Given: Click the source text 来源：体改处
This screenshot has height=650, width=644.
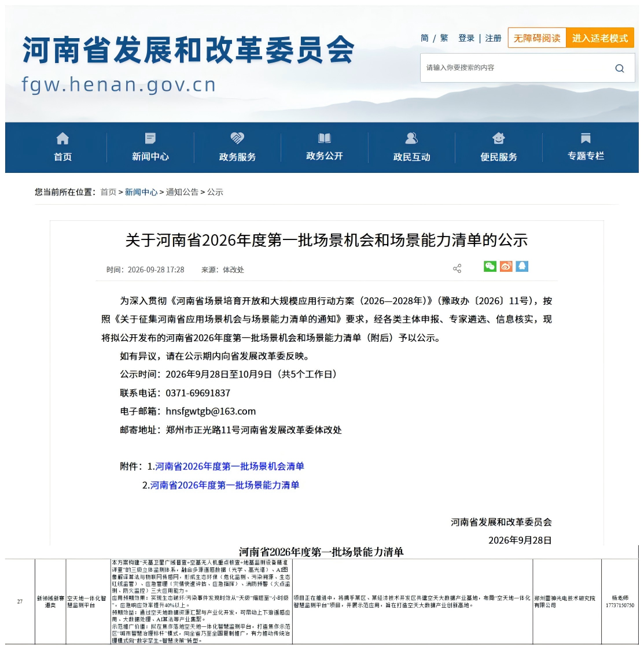Looking at the screenshot, I should click(x=223, y=270).
